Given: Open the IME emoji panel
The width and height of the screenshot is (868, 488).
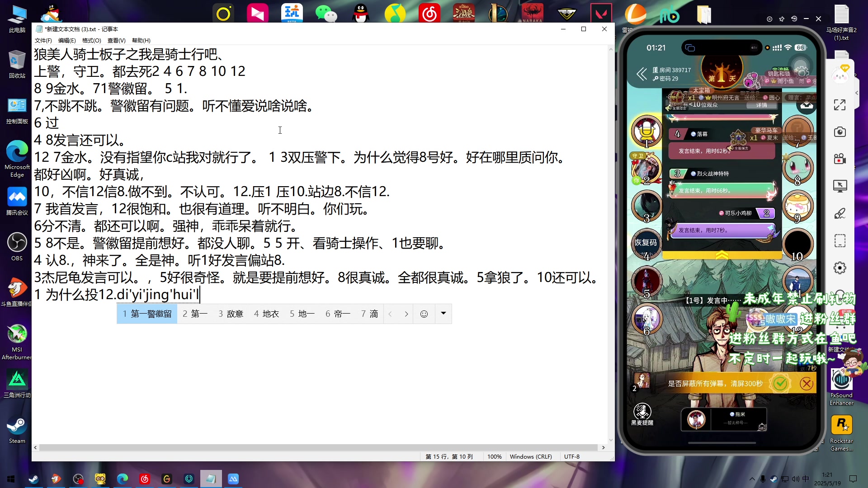Looking at the screenshot, I should [x=424, y=314].
